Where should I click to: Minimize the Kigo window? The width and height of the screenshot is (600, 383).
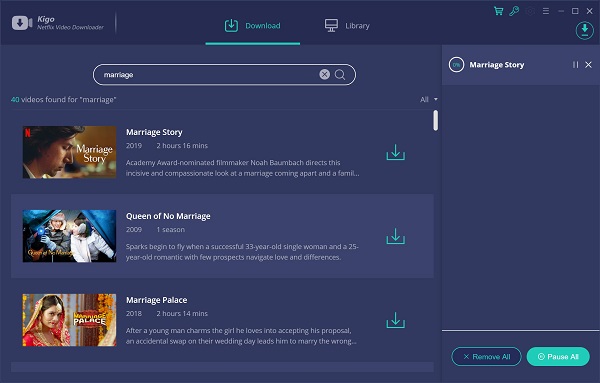pyautogui.click(x=561, y=11)
